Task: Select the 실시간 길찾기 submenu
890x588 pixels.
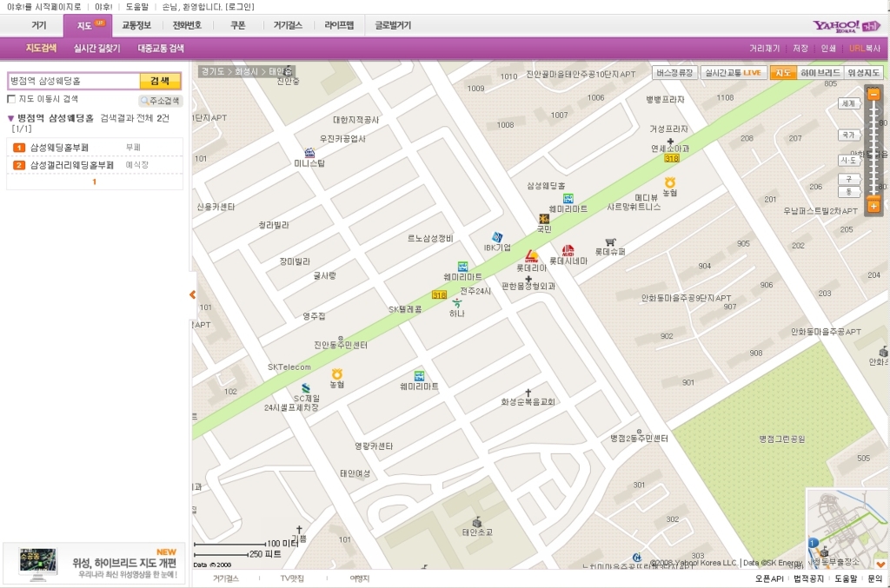Action: 97,48
